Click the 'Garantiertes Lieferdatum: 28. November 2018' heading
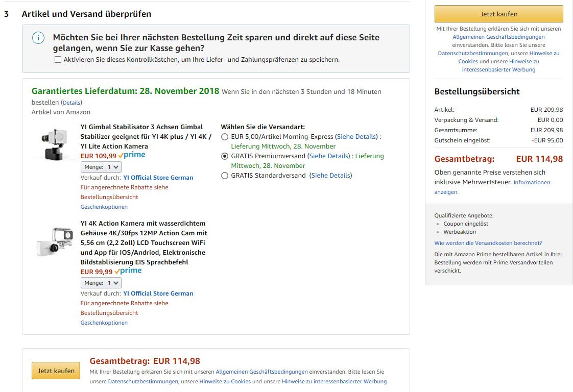Screen dimensions: 573x392 (x=125, y=91)
